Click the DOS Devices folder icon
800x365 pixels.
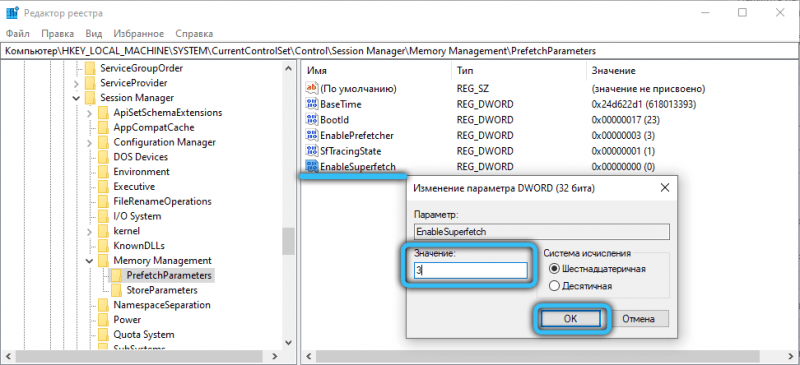point(104,157)
